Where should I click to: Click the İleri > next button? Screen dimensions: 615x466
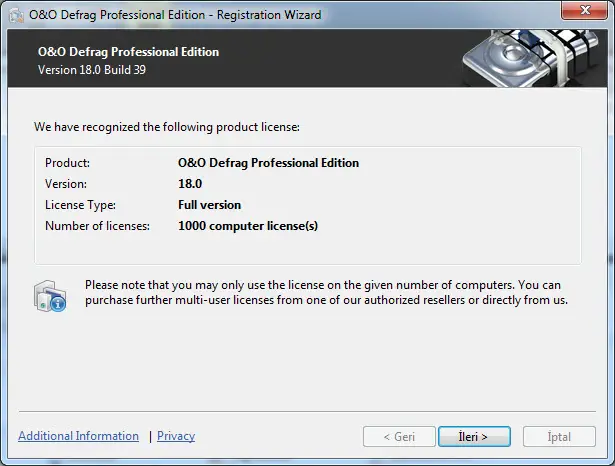click(474, 437)
